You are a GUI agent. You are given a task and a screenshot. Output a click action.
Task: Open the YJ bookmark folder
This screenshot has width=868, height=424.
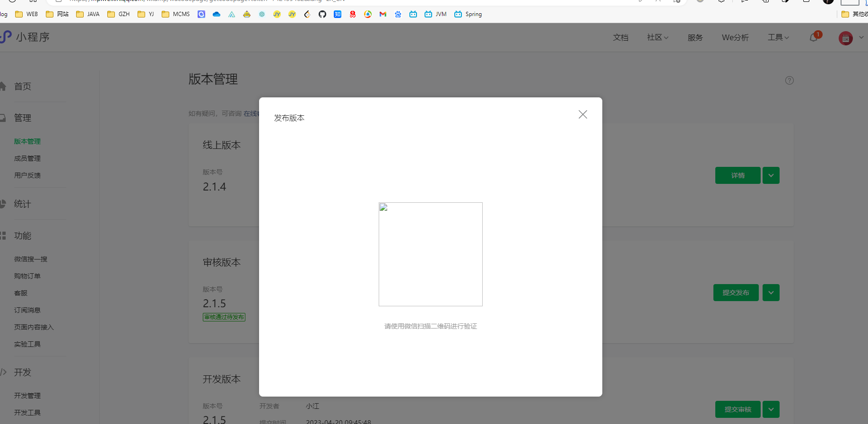[x=146, y=14]
